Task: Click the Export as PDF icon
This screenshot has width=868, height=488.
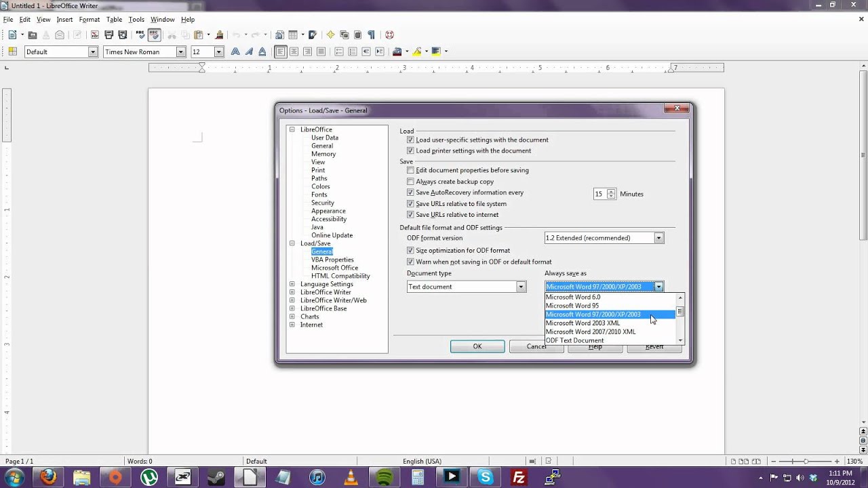Action: (95, 35)
